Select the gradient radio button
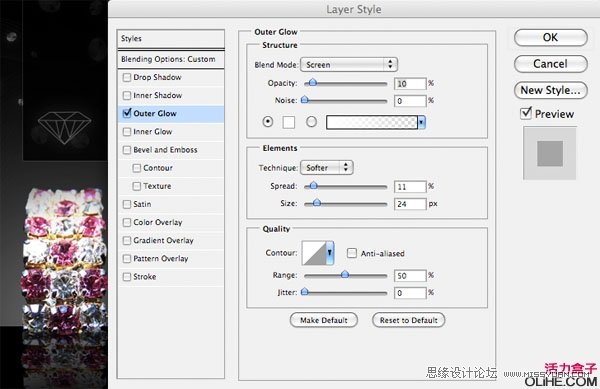 (311, 122)
